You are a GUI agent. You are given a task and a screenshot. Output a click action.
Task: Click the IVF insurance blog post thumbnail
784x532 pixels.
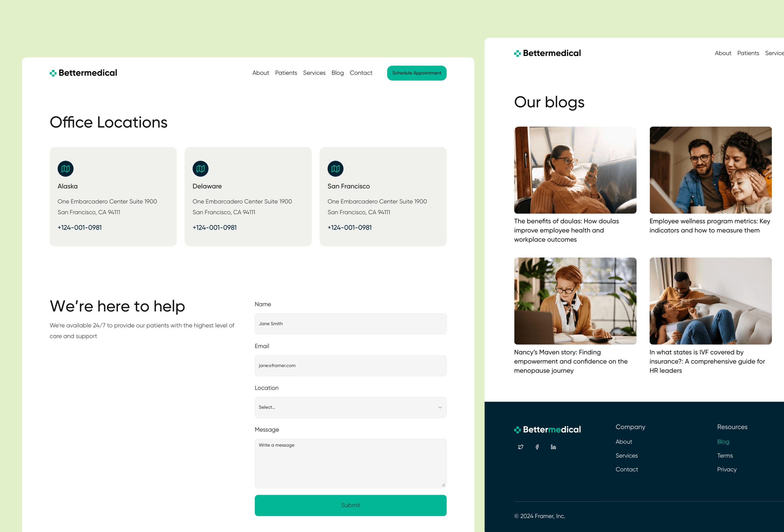coord(710,300)
